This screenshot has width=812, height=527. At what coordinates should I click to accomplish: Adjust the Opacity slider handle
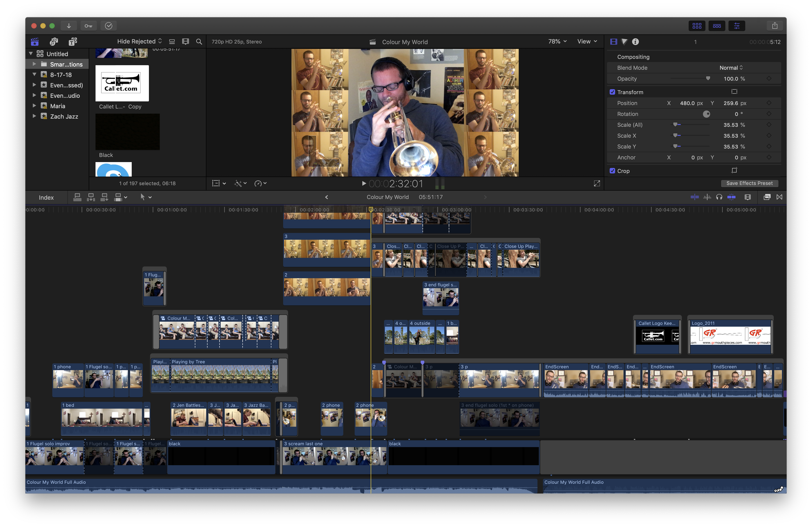708,79
